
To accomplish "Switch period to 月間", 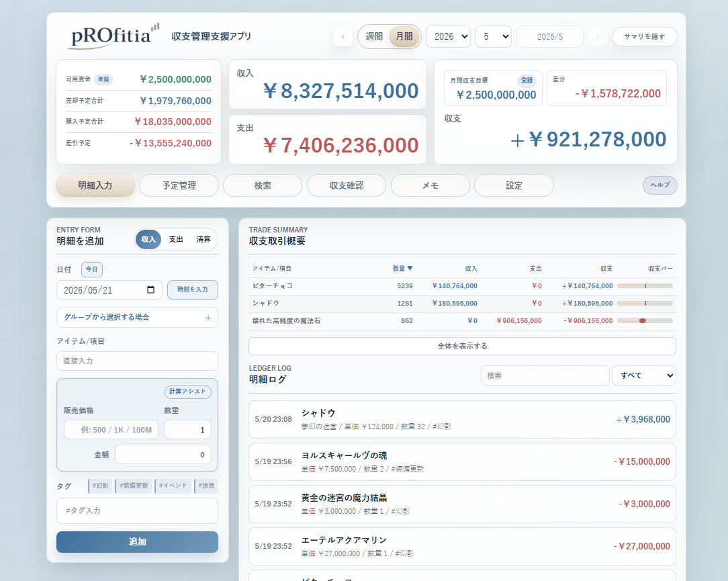I will 404,37.
